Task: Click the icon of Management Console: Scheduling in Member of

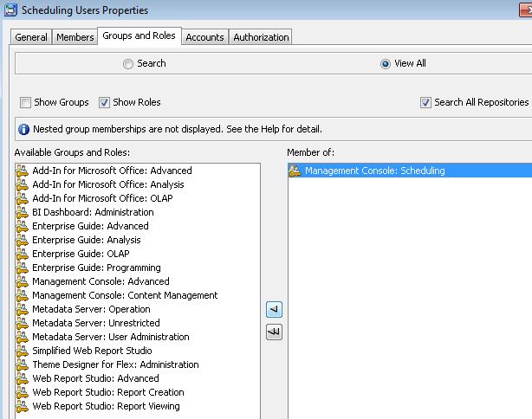Action: click(x=295, y=171)
